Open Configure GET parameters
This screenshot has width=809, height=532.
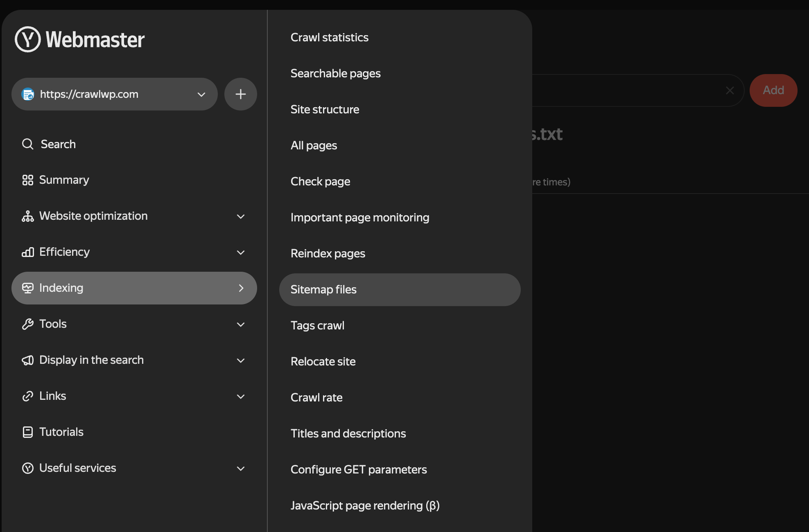[359, 470]
